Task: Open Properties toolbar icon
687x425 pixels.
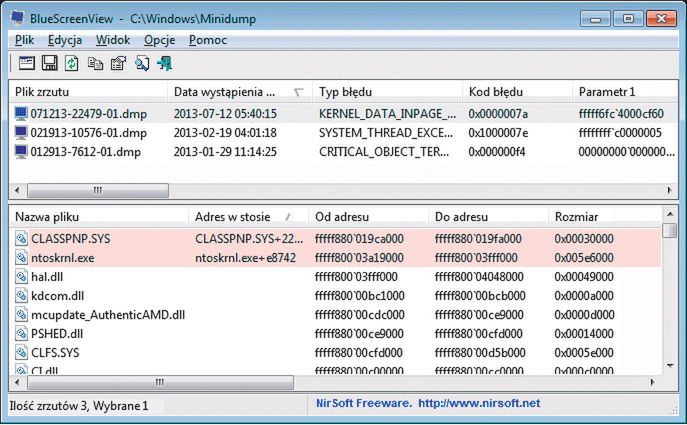Action: coord(118,64)
